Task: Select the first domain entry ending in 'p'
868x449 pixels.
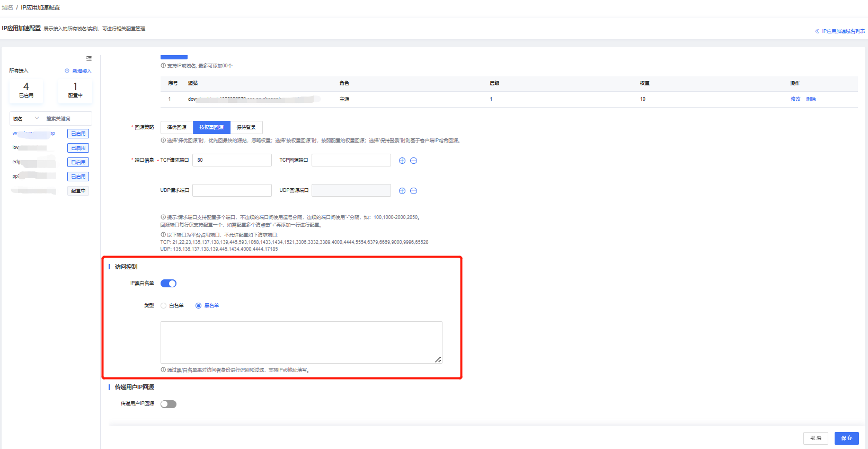Action: tap(33, 134)
